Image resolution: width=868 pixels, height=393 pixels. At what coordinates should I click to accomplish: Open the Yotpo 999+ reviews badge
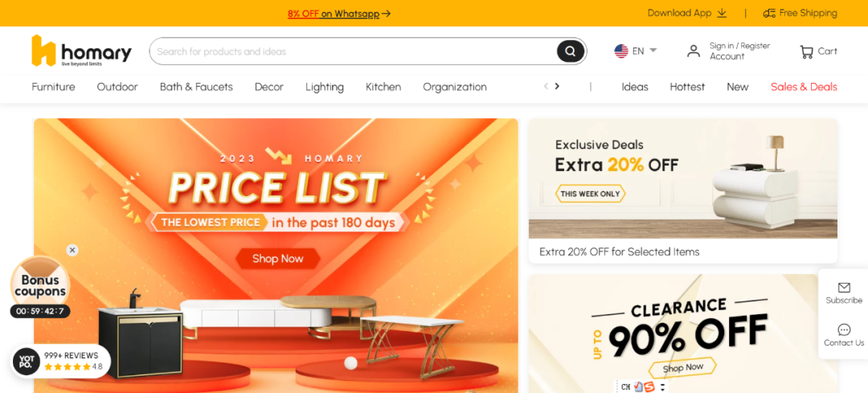pyautogui.click(x=61, y=361)
